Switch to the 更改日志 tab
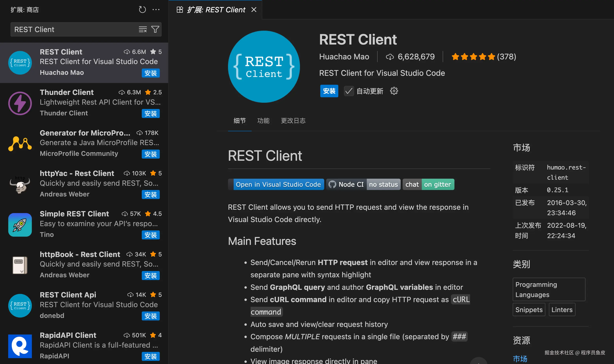Viewport: 614px width, 364px height. [293, 120]
